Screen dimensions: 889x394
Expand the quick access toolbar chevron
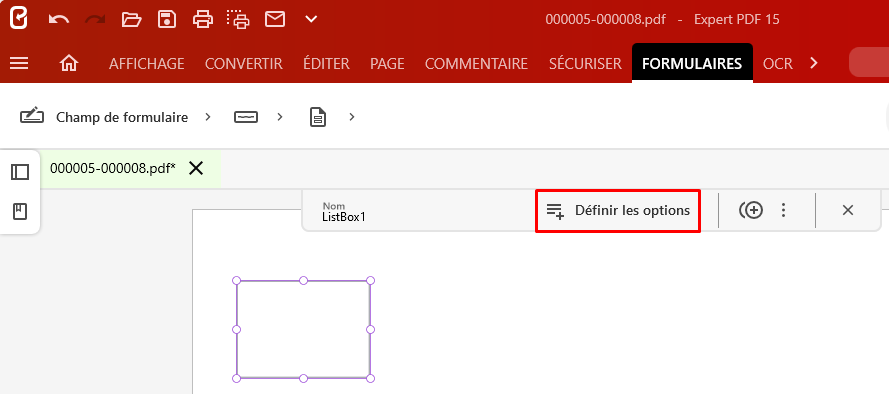(x=311, y=19)
